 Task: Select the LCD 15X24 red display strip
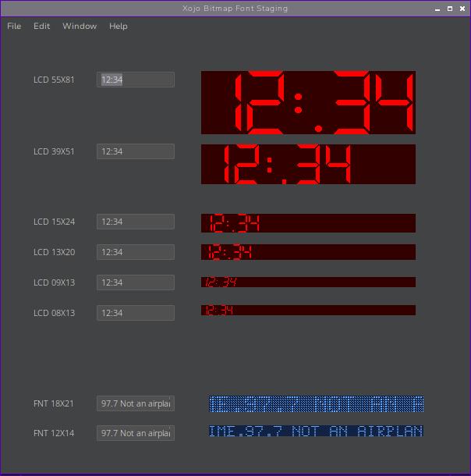tap(308, 223)
